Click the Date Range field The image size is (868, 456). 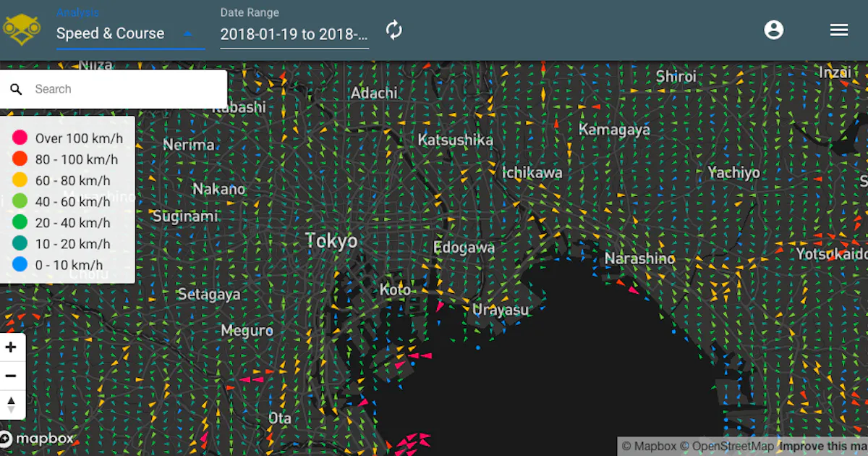coord(294,34)
